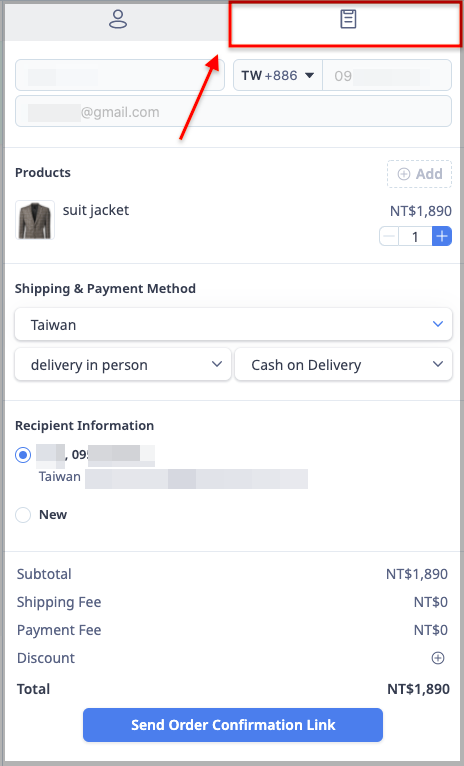Click Send Order Confirmation Link button
This screenshot has width=464, height=766.
point(233,725)
